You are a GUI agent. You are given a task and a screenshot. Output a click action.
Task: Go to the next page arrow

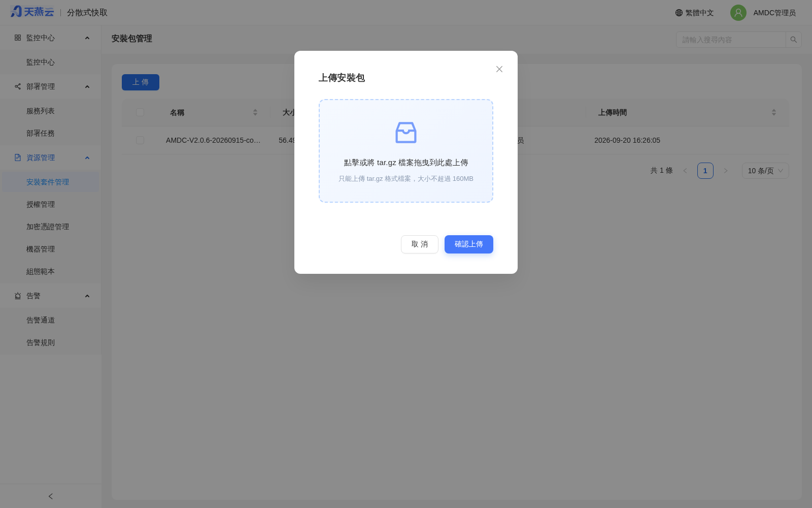(x=726, y=171)
